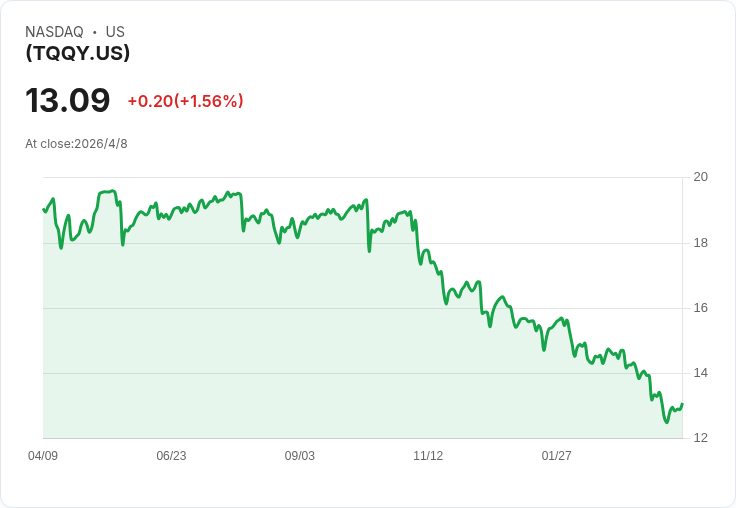Image resolution: width=736 pixels, height=508 pixels.
Task: Click the 14 label on the price axis
Action: [701, 373]
